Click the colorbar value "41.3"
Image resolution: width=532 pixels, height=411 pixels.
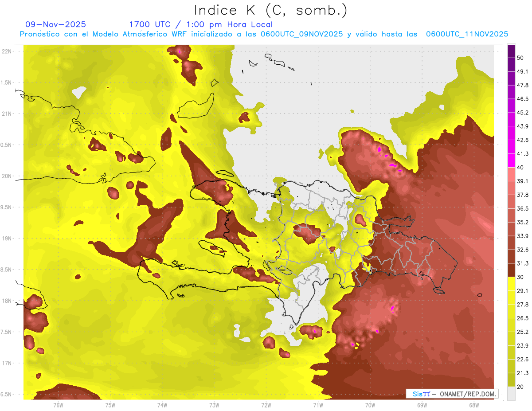point(523,154)
